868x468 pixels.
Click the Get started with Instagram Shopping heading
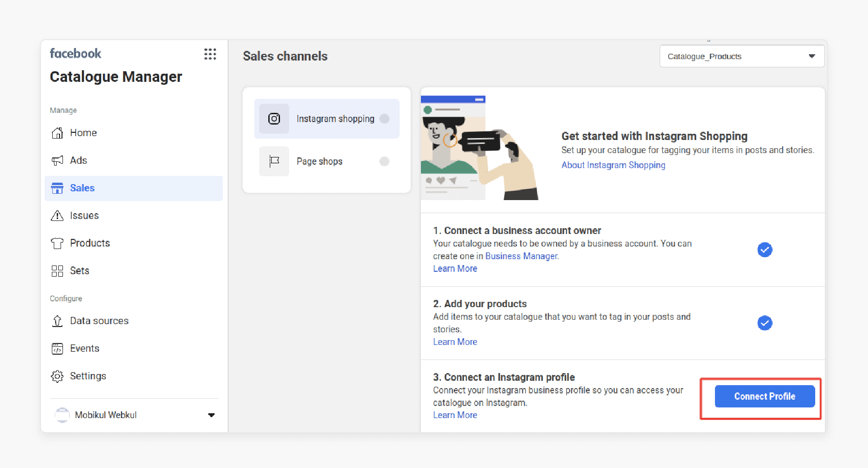(x=654, y=136)
